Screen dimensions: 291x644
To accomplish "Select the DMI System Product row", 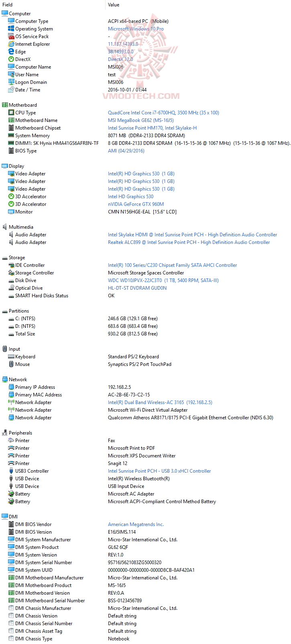I will coord(145,547).
